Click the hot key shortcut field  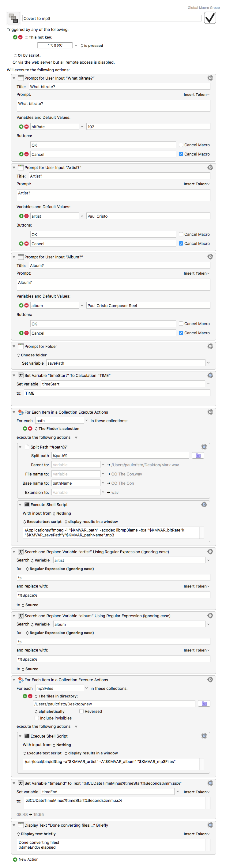coord(55,45)
